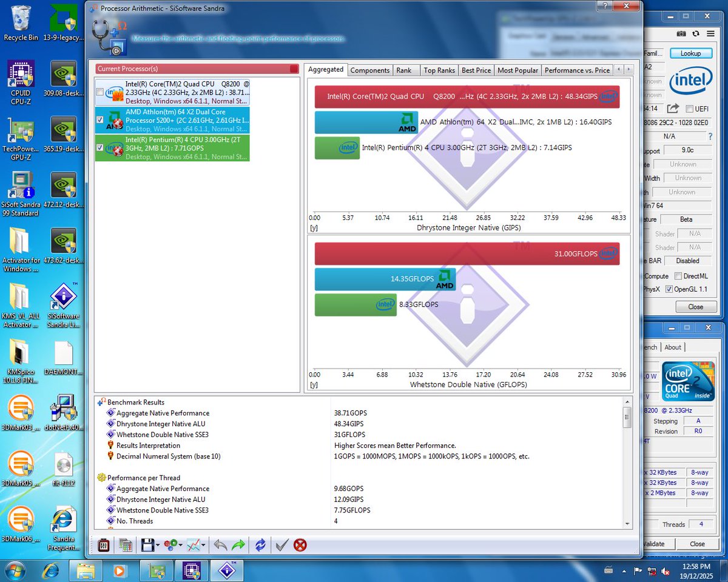Open the benchmark options icon in Sandra toolbar
This screenshot has height=582, width=728.
(x=104, y=545)
